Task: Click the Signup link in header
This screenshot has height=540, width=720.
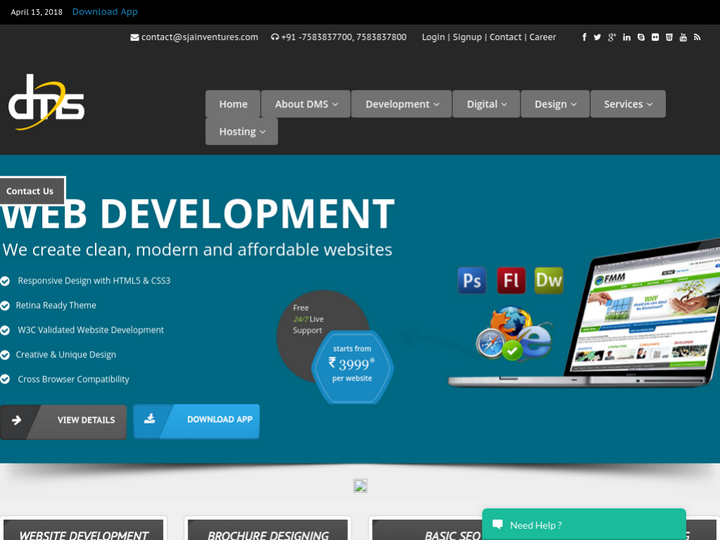Action: click(466, 37)
